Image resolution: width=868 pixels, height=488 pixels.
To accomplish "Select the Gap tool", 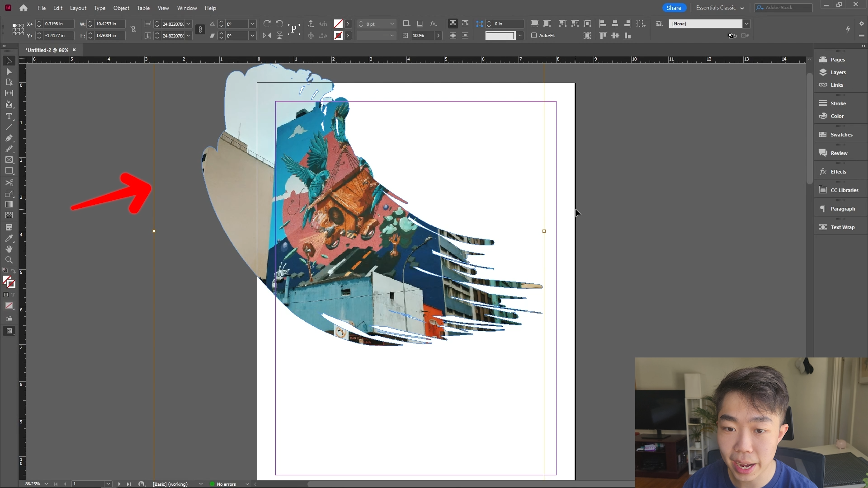I will point(9,93).
